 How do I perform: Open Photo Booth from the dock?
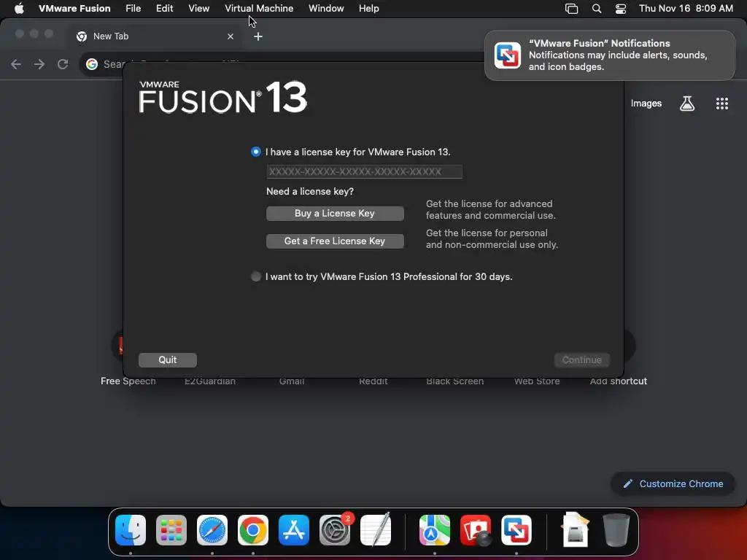(476, 530)
